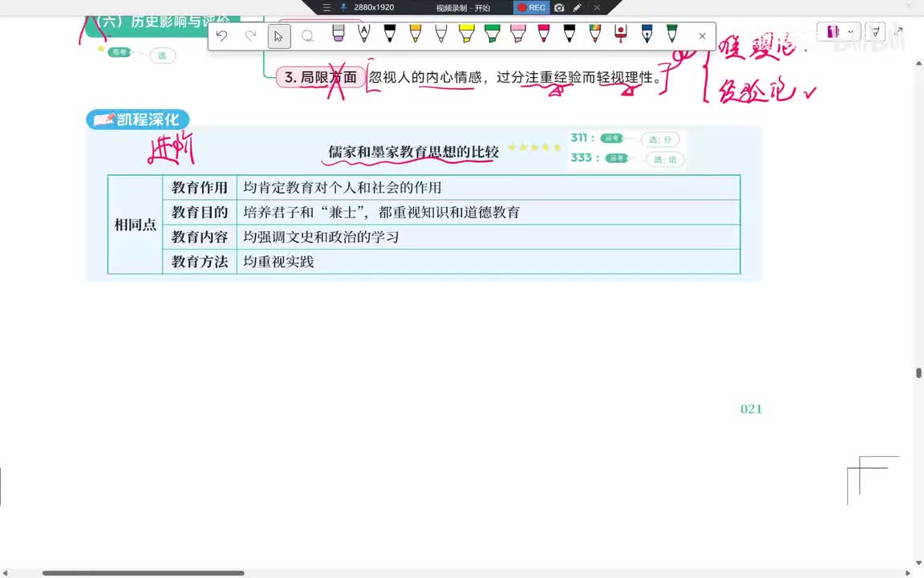This screenshot has width=924, height=578.
Task: Pick the red paint marker tool
Action: pos(621,33)
